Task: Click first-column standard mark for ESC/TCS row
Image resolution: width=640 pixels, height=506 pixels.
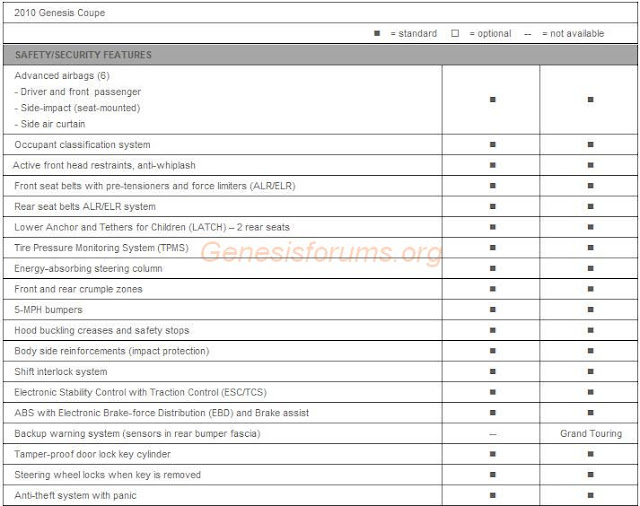Action: tap(493, 392)
